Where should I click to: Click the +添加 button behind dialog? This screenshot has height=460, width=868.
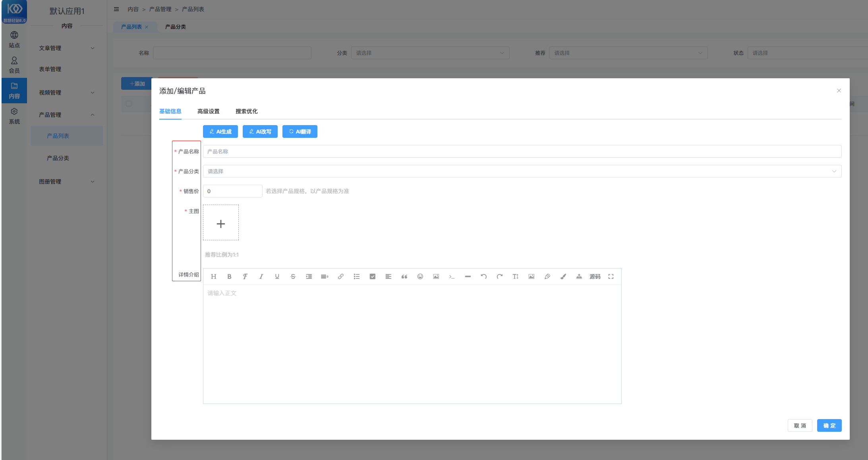coord(137,83)
